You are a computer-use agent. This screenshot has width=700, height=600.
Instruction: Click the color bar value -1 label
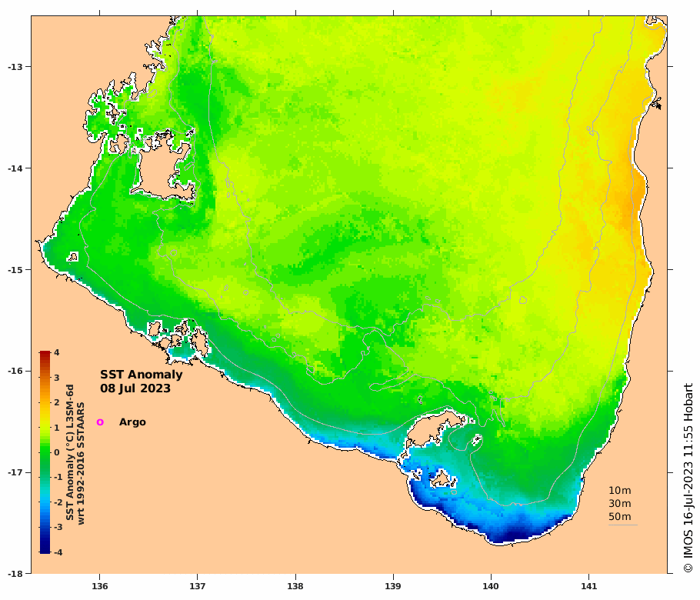(x=58, y=477)
